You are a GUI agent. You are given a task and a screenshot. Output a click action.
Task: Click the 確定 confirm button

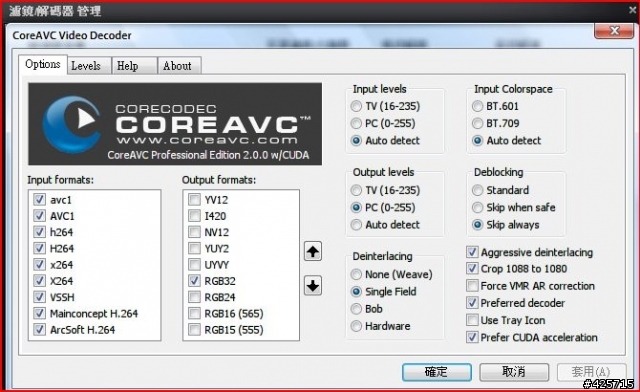437,372
